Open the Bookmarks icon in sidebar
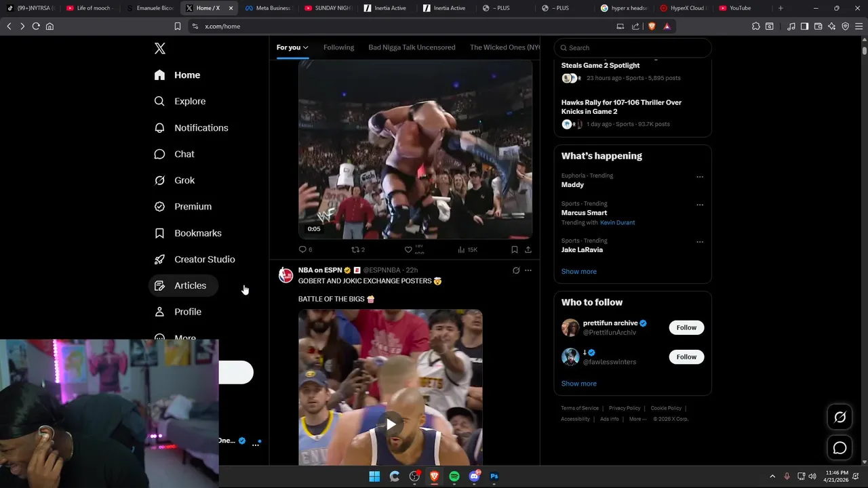 [x=159, y=233]
